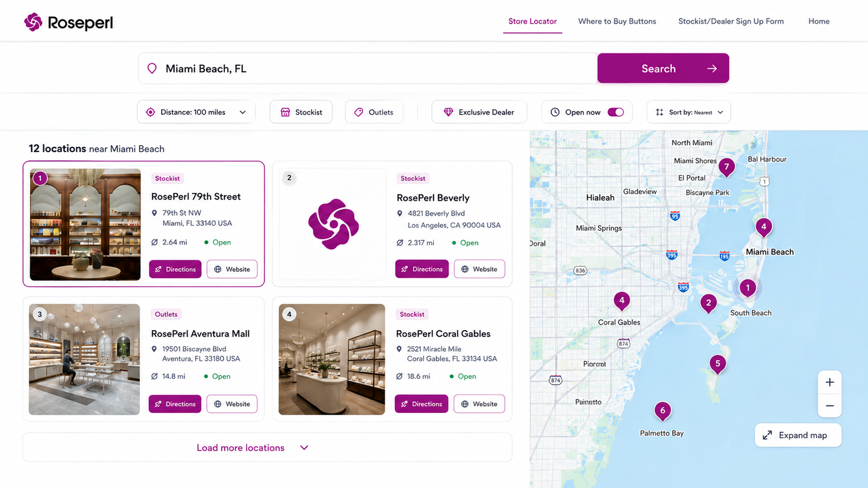This screenshot has width=868, height=488.
Task: Click the globe icon on RosePerl Beverly Website
Action: point(465,269)
